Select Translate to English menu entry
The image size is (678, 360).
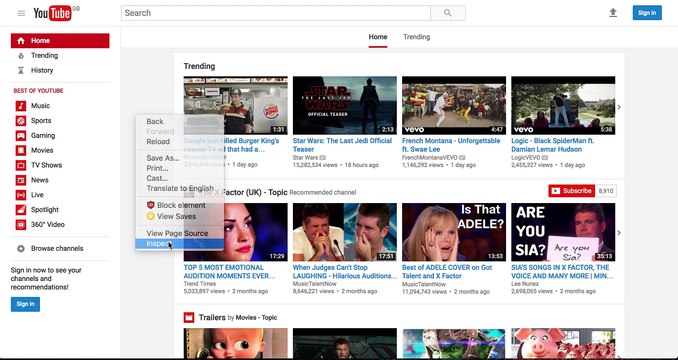click(180, 188)
